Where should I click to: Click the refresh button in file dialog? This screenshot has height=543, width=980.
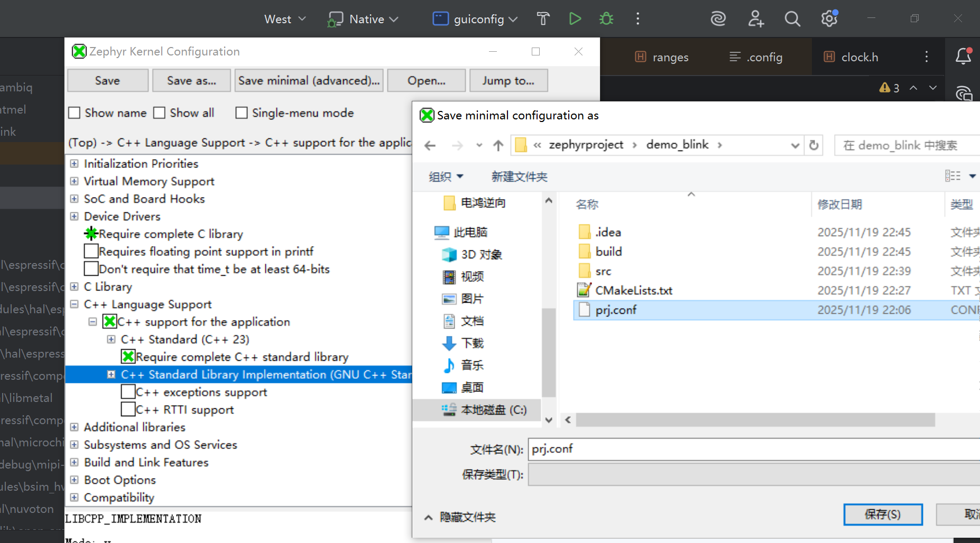(x=814, y=145)
